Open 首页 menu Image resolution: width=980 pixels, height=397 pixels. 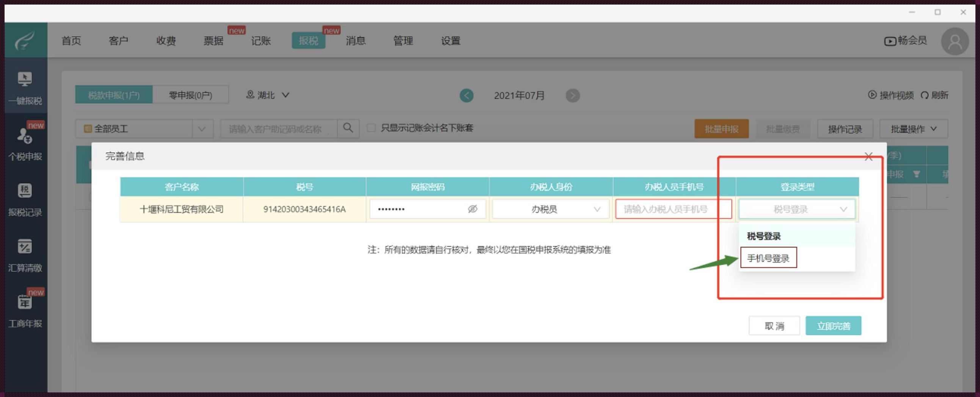click(71, 41)
